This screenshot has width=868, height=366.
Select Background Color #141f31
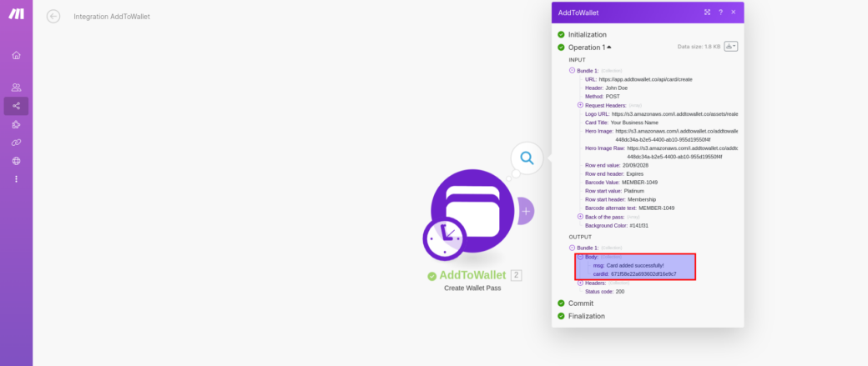click(638, 226)
